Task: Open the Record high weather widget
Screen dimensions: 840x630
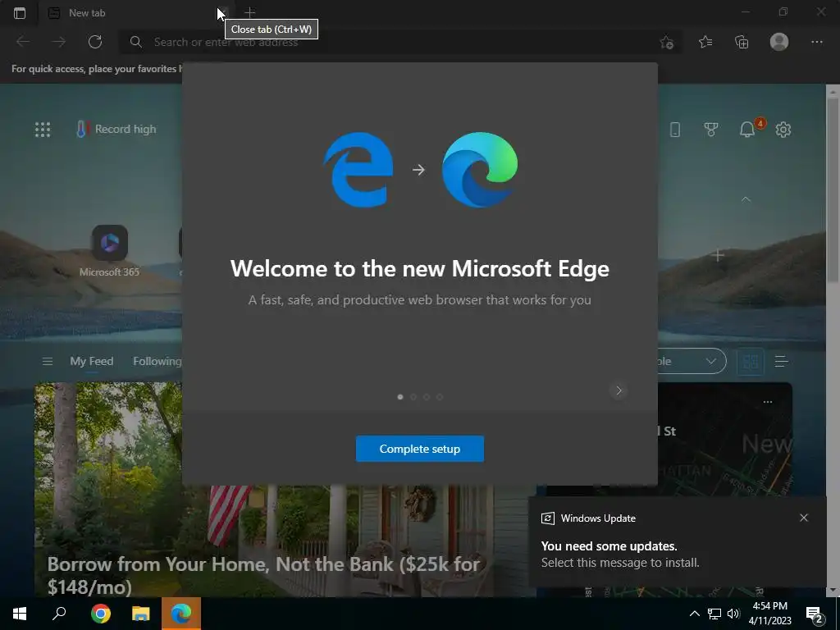Action: coord(116,129)
